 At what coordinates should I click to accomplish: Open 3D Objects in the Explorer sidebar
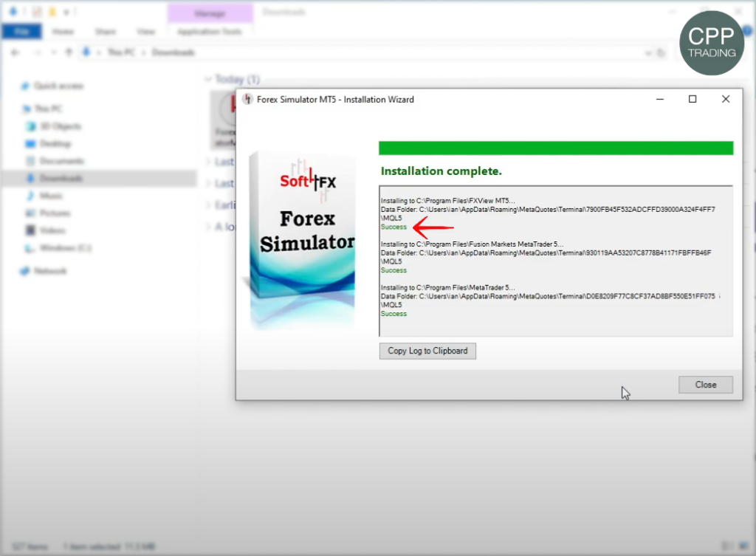pos(61,126)
